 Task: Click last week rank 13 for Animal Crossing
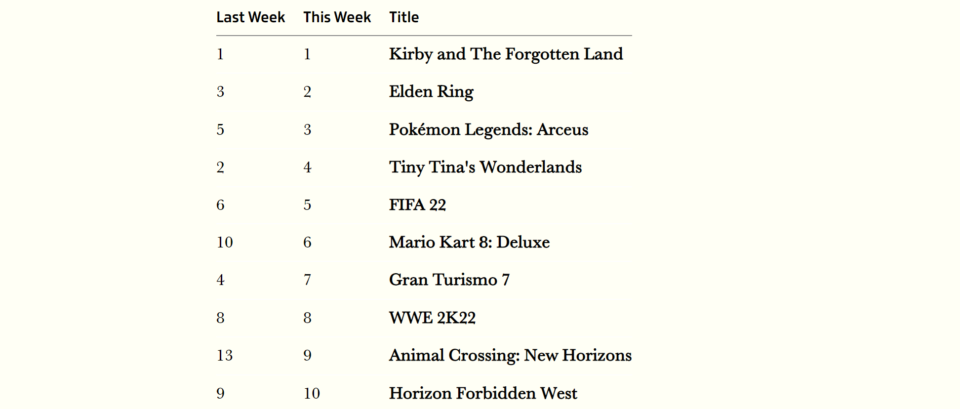click(x=221, y=355)
